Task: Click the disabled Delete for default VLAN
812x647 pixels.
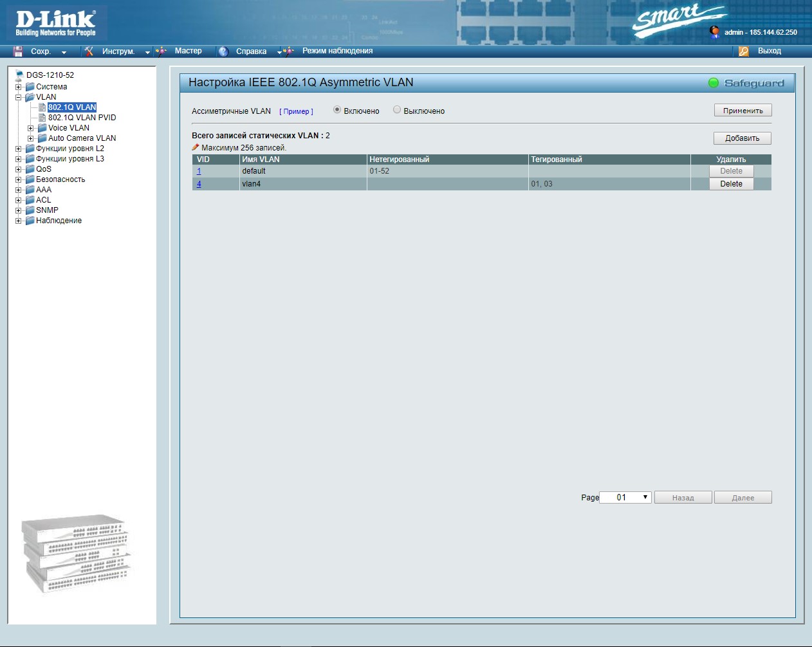Action: tap(732, 171)
